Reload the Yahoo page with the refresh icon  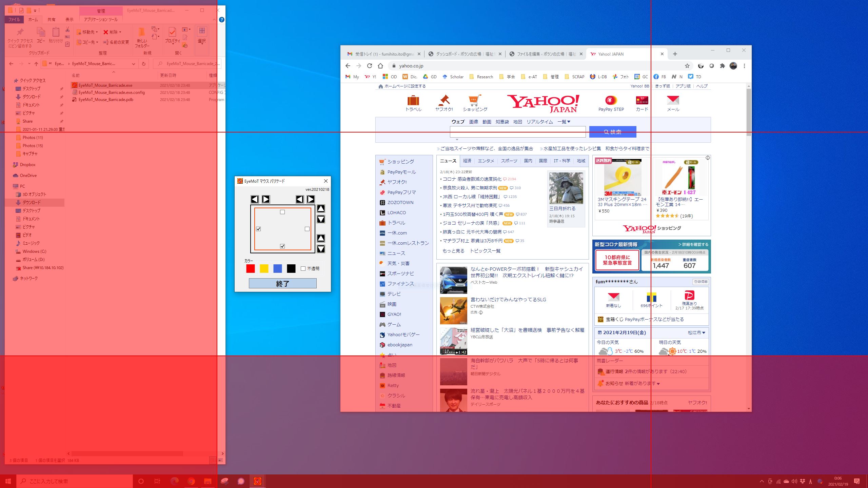(369, 66)
